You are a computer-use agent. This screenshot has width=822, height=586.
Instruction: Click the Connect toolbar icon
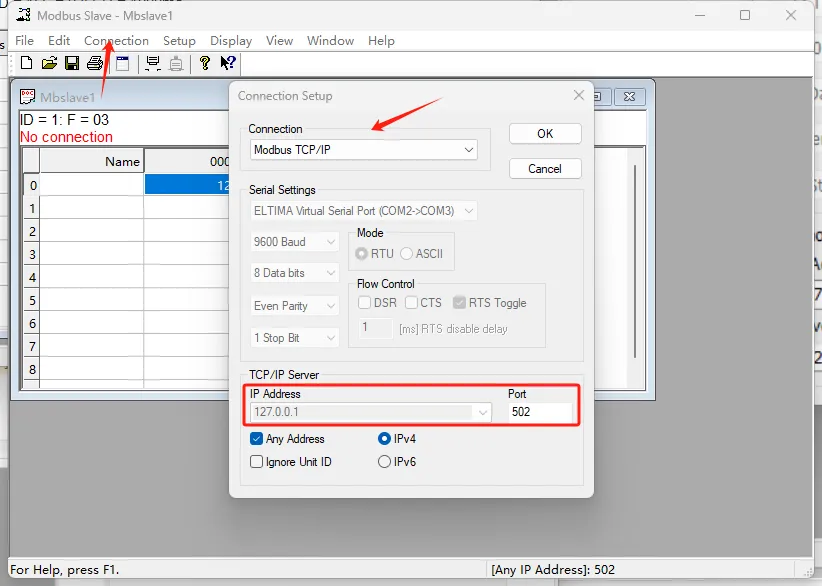(153, 63)
